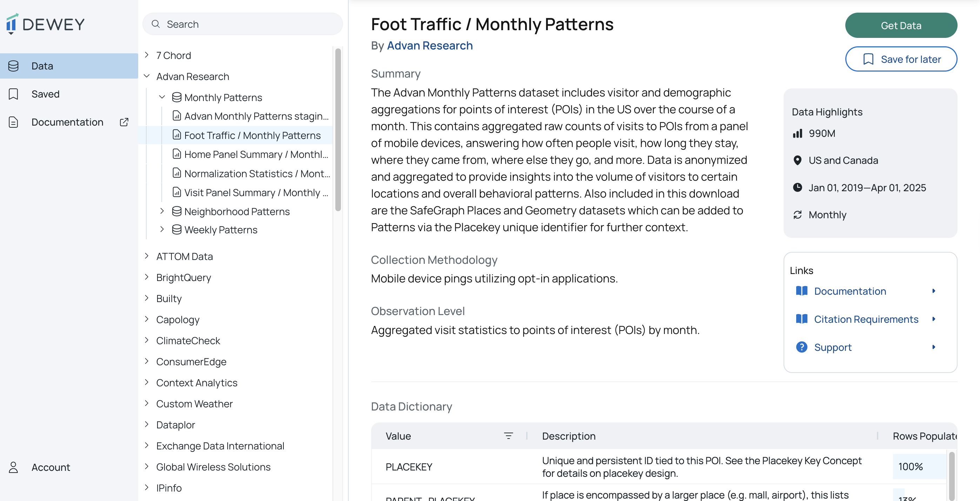
Task: Open the Value column filter icon
Action: point(508,436)
